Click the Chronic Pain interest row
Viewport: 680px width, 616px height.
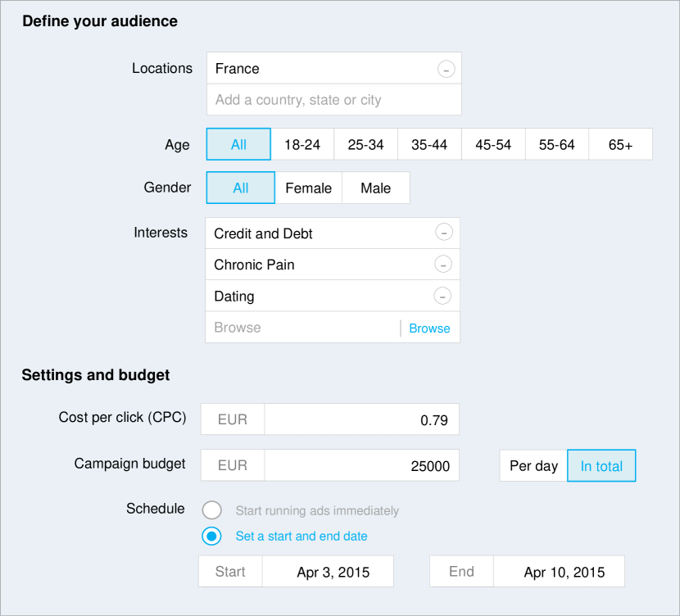click(333, 265)
